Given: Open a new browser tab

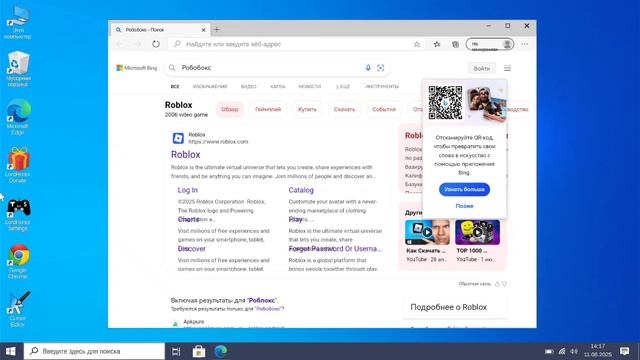Looking at the screenshot, I should click(217, 29).
